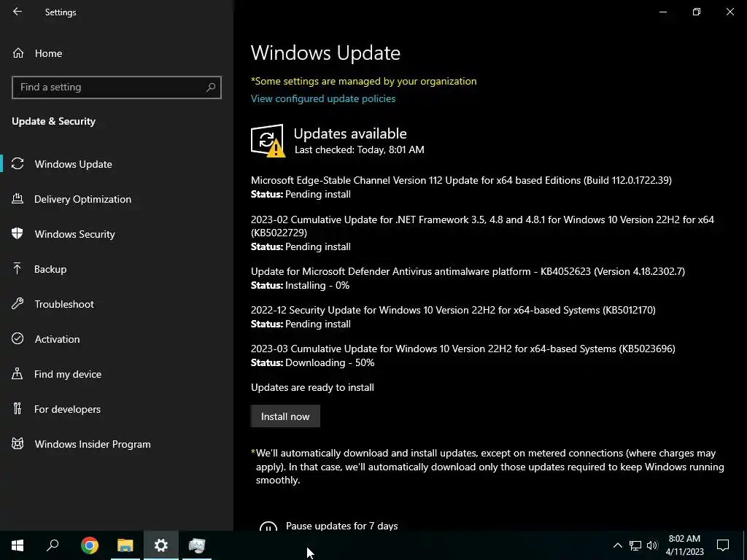Open the last pinned taskbar app icon
This screenshot has width=747, height=560.
point(197,545)
